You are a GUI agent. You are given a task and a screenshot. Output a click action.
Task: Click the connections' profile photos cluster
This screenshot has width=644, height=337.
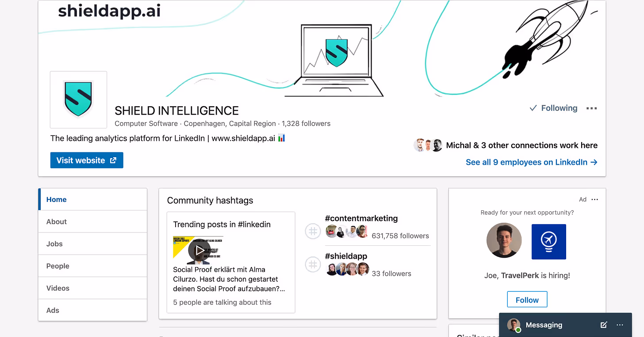click(428, 145)
